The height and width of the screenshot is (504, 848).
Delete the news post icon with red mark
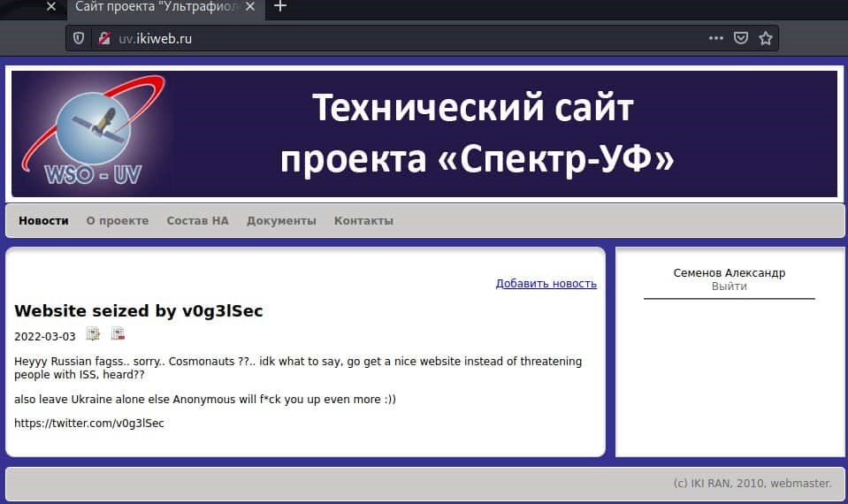118,333
